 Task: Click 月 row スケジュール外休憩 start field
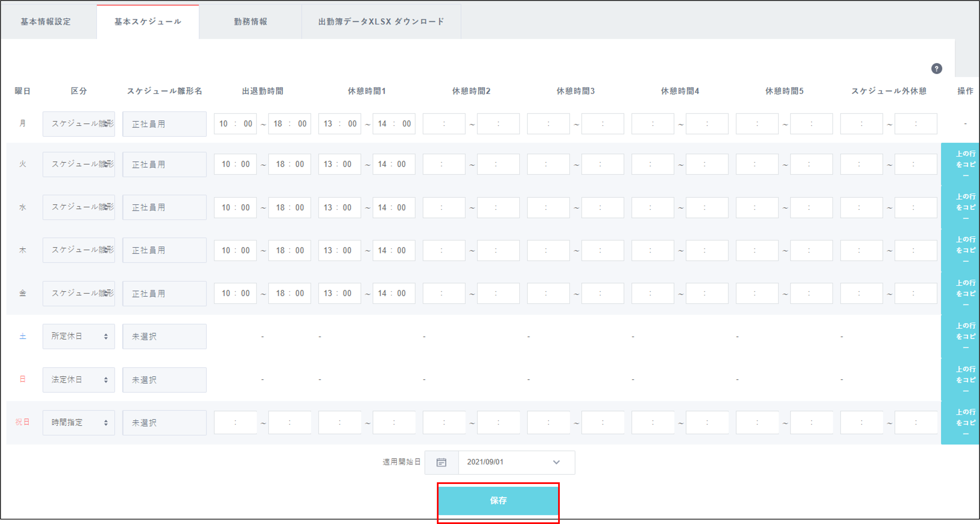(x=861, y=124)
